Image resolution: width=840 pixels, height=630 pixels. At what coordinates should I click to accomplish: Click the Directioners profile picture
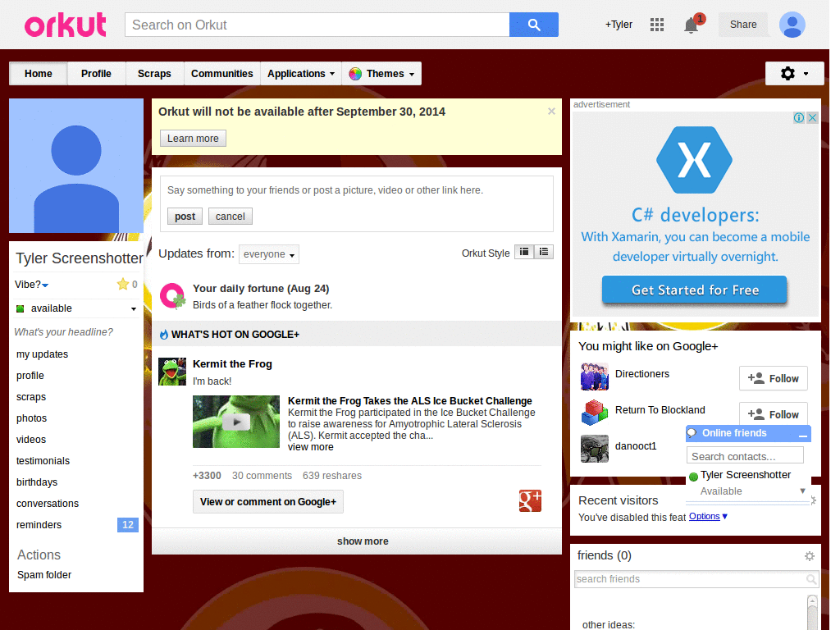[x=595, y=377]
